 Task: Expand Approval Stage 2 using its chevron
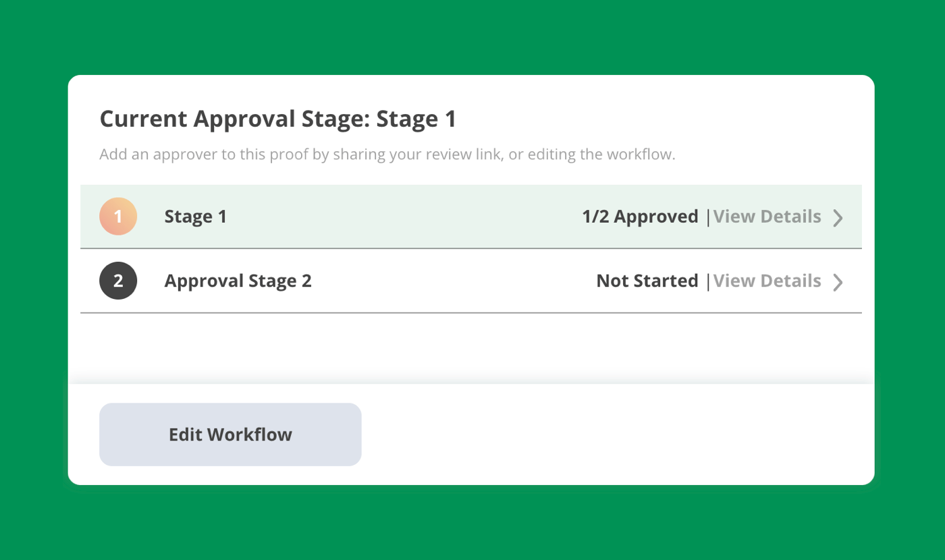(838, 281)
